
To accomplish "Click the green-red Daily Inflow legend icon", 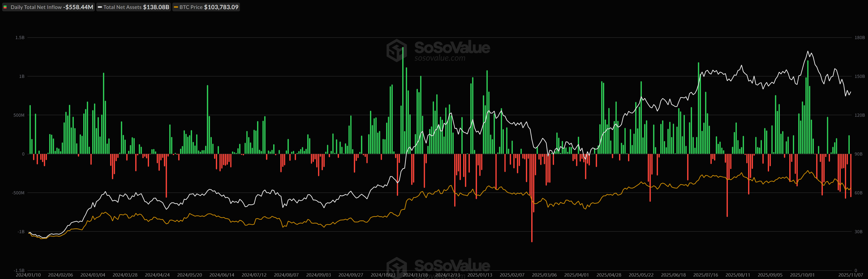I will pos(5,7).
